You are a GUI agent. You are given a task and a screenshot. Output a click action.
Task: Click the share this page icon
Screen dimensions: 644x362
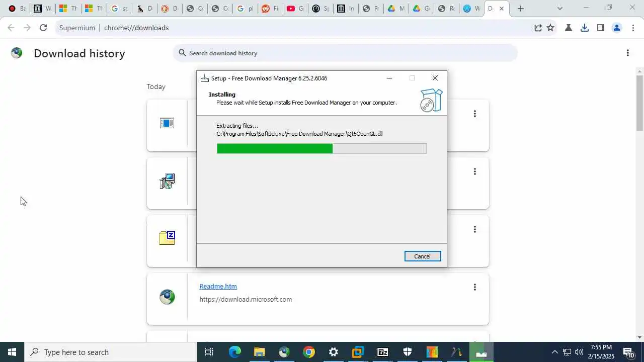pyautogui.click(x=538, y=28)
